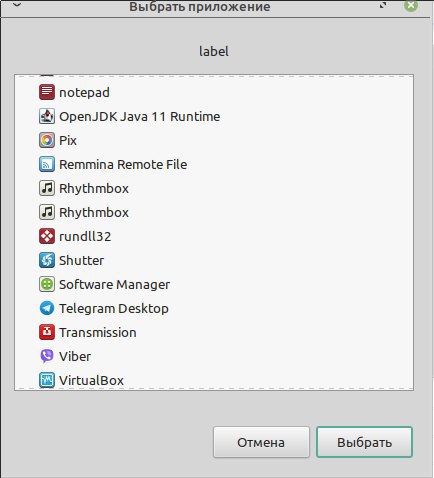Select the notepad application icon
Screen dimensions: 434x478
pyautogui.click(x=47, y=92)
